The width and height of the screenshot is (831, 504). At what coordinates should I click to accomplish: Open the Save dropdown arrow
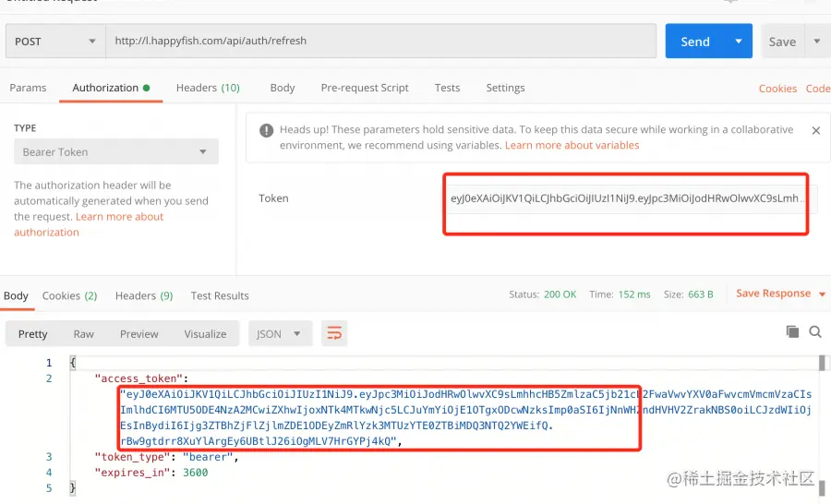pyautogui.click(x=817, y=42)
